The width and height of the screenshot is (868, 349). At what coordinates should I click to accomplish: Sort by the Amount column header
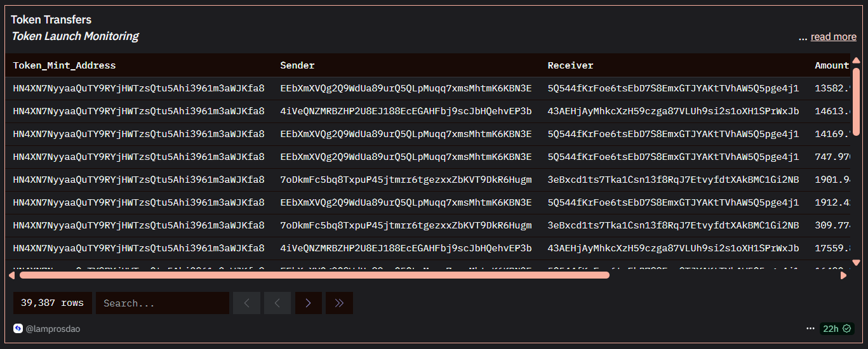[x=832, y=65]
